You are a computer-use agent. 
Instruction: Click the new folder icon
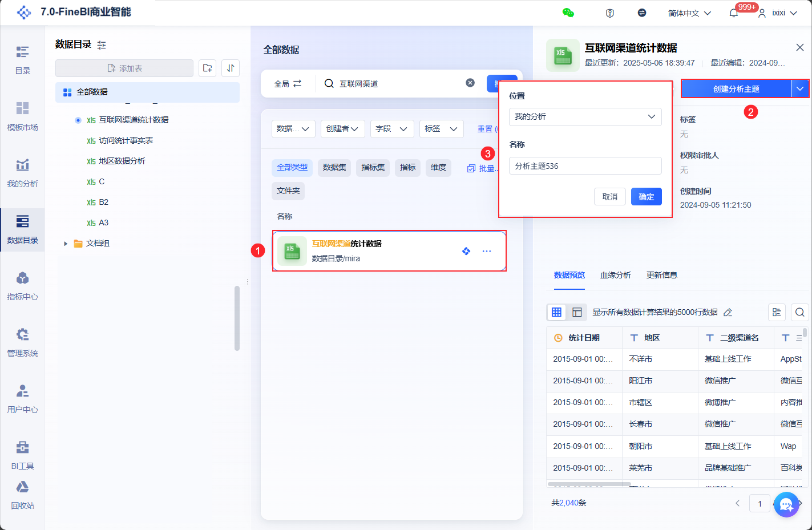(208, 68)
